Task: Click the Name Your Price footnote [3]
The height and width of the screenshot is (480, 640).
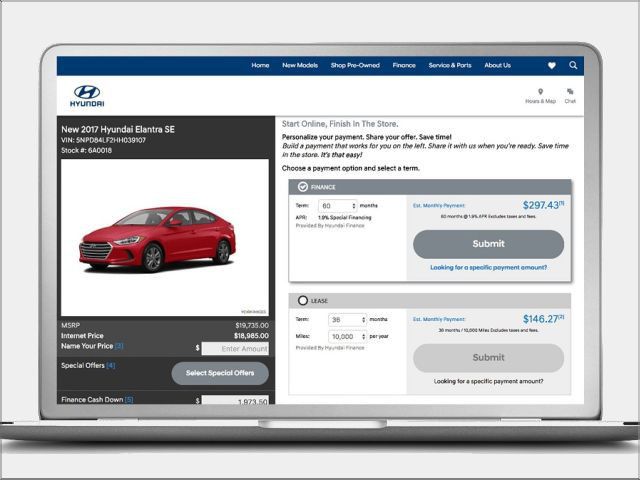Action: (119, 346)
